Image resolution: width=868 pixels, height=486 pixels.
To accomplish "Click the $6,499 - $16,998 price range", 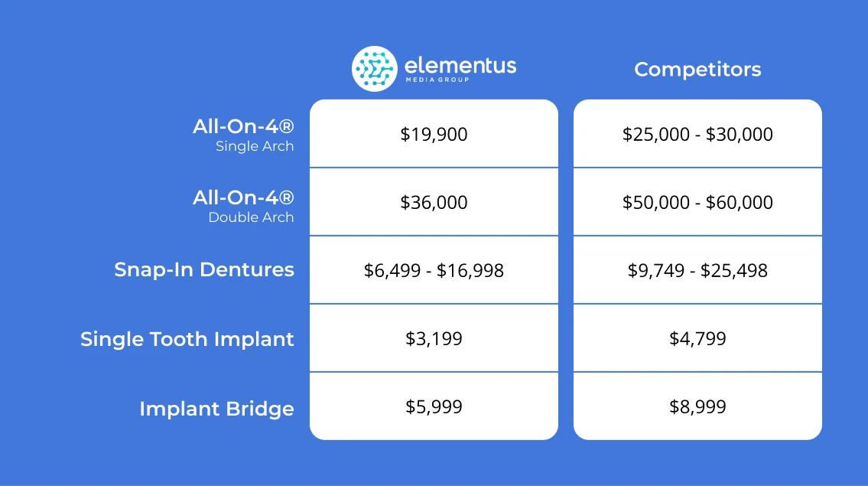I will tap(434, 270).
